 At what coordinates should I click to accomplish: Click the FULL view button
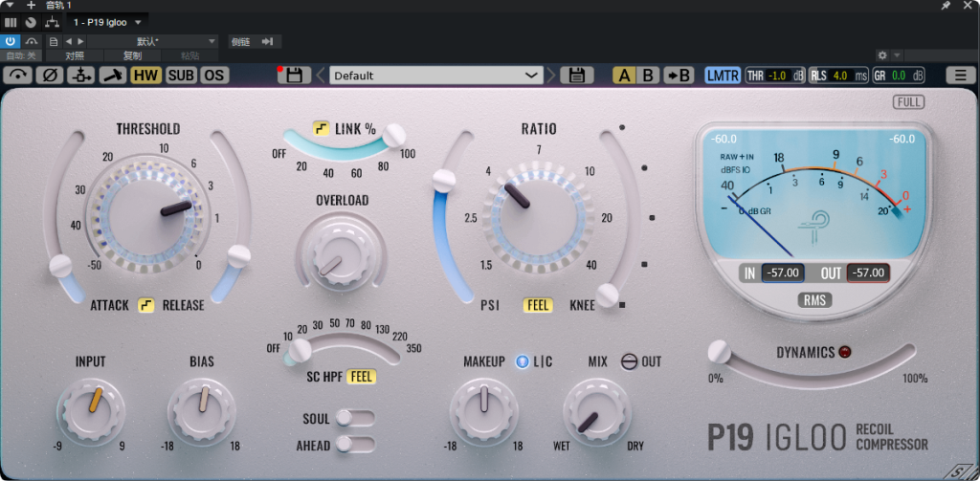tap(908, 102)
